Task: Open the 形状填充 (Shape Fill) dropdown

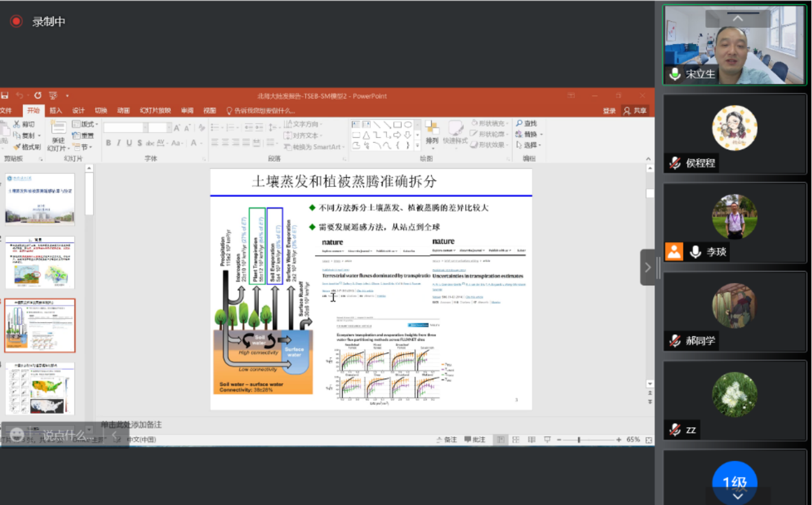Action: point(488,123)
